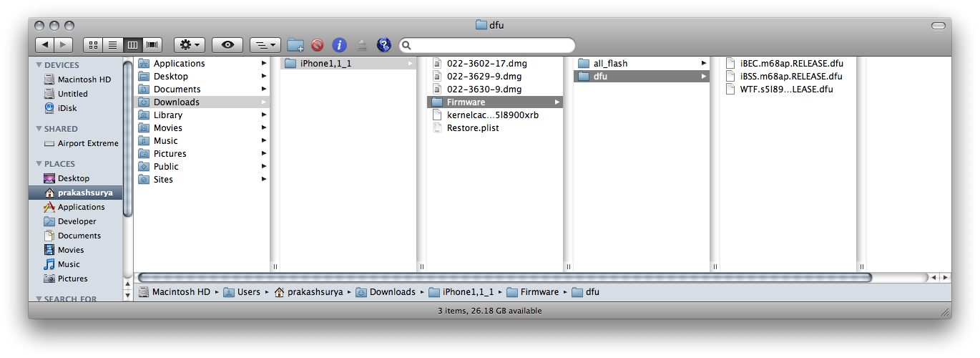The image size is (980, 358).
Task: Click inside the search field
Action: pos(487,45)
